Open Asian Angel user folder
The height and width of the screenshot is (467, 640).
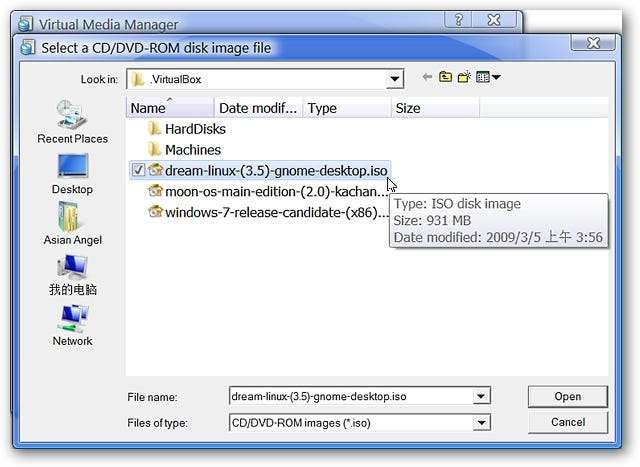click(72, 224)
